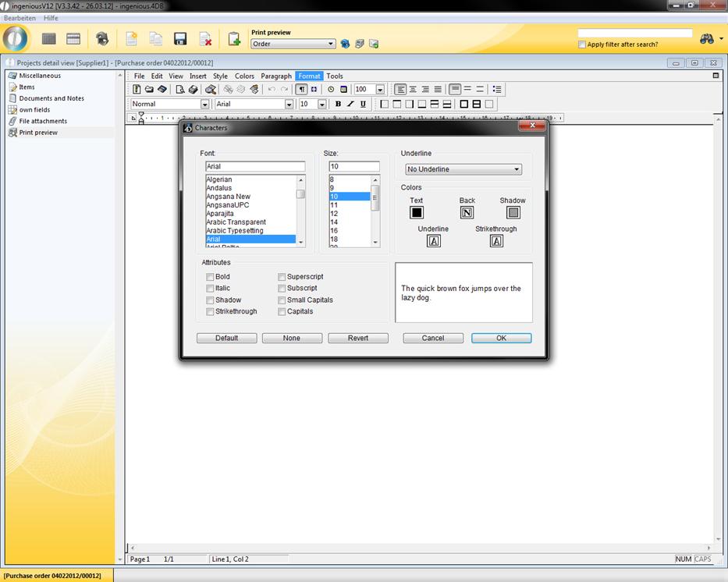Click the black Text color swatch
728x582 pixels.
coord(417,212)
